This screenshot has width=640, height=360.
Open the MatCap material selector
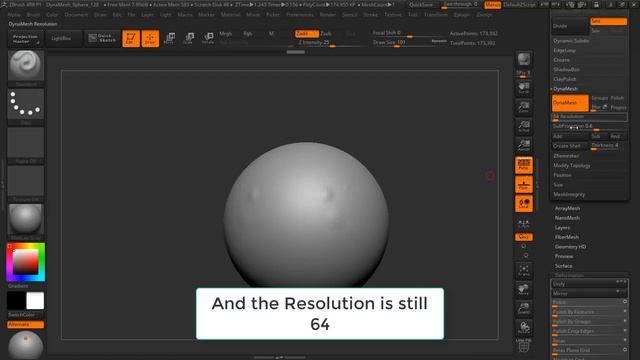pyautogui.click(x=26, y=219)
